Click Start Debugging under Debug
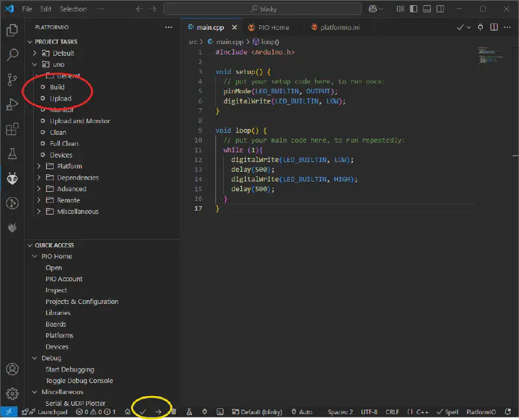The width and height of the screenshot is (519, 420). 69,369
